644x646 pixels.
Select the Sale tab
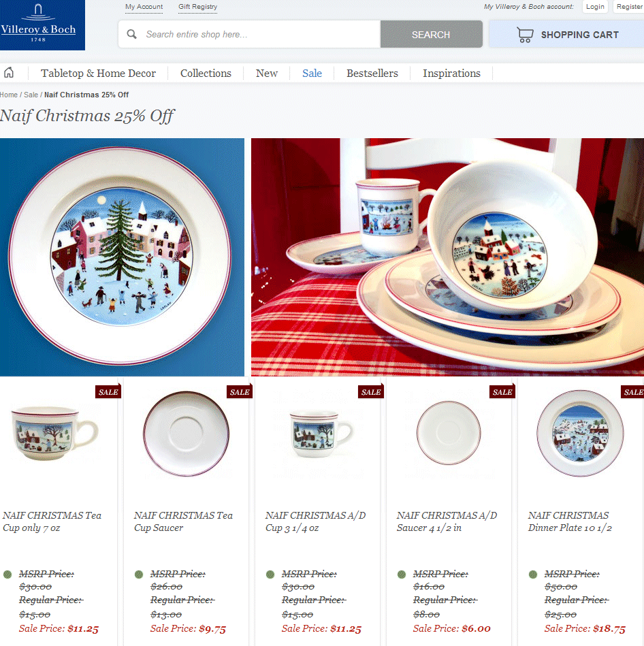click(312, 74)
